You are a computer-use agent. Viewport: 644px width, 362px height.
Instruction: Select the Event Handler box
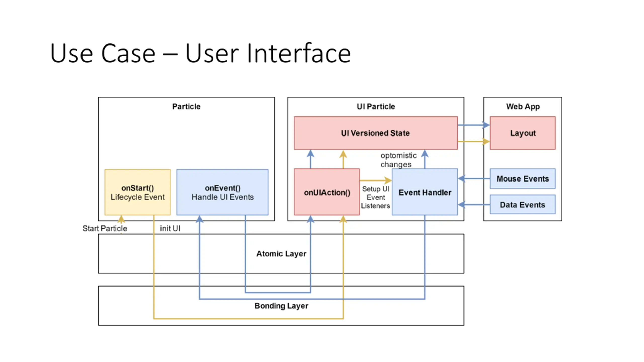click(x=425, y=192)
